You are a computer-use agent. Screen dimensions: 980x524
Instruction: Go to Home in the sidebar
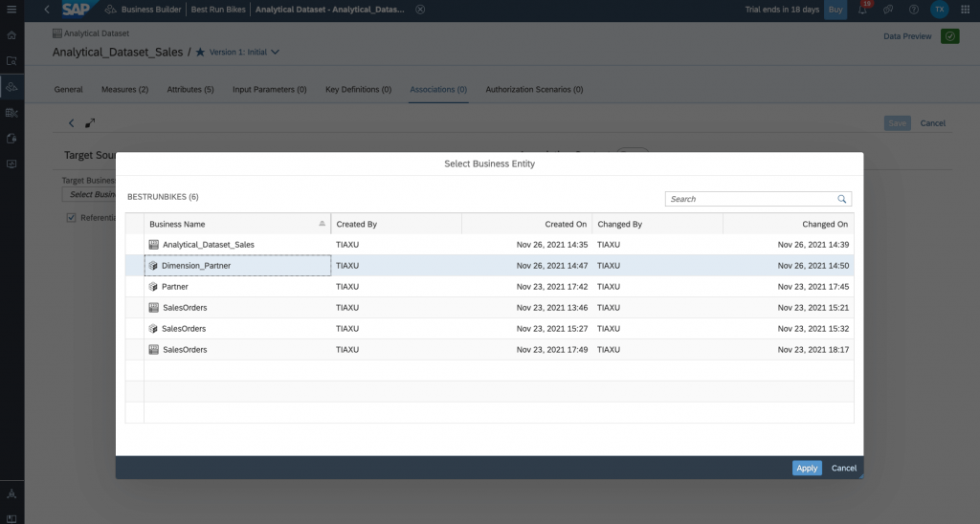point(11,35)
